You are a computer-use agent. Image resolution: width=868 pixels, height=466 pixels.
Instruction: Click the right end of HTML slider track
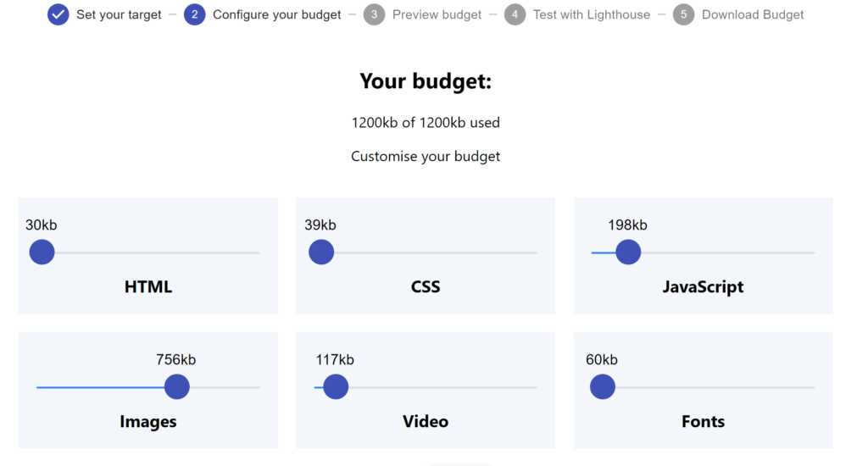(x=258, y=253)
